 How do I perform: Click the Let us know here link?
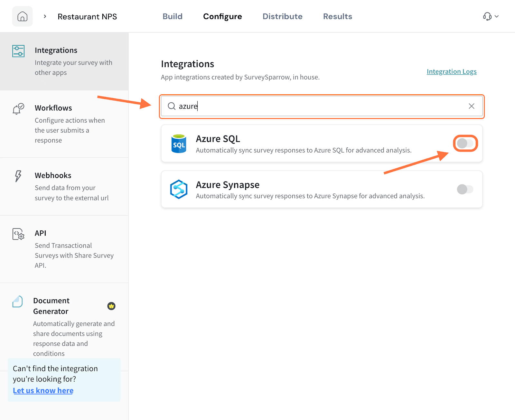[43, 390]
